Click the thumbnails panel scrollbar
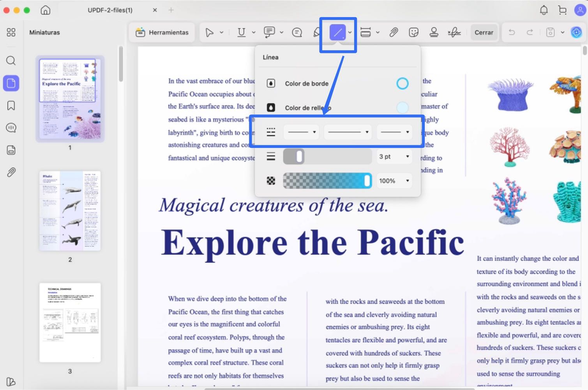The height and width of the screenshot is (390, 588). pyautogui.click(x=121, y=64)
